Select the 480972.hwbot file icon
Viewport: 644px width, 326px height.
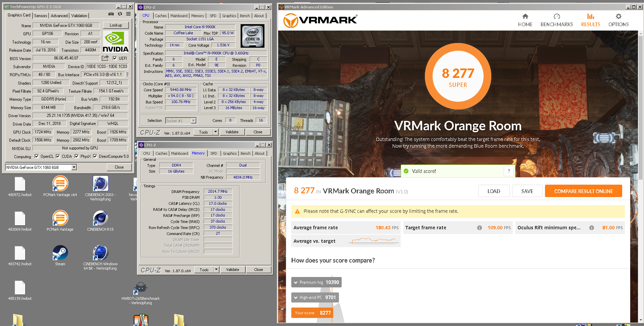pos(20,184)
